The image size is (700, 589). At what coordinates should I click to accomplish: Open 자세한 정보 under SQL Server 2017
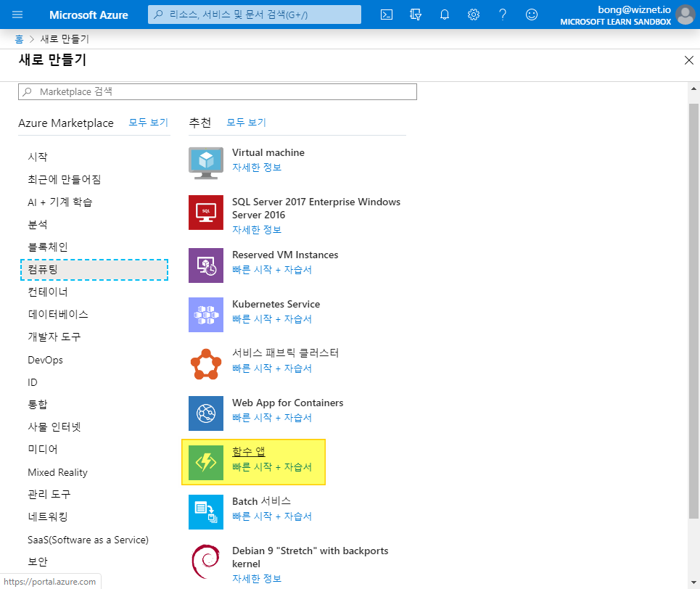coord(257,230)
